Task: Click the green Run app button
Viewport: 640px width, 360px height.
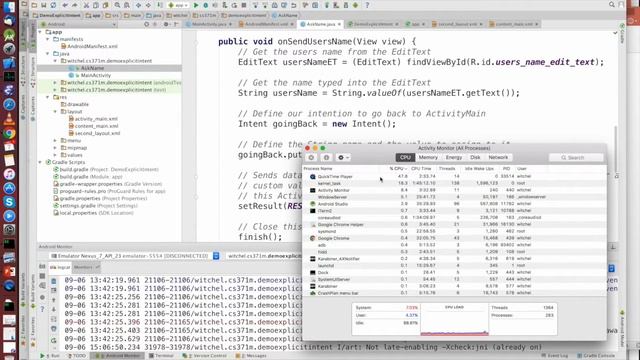Action: [196, 5]
